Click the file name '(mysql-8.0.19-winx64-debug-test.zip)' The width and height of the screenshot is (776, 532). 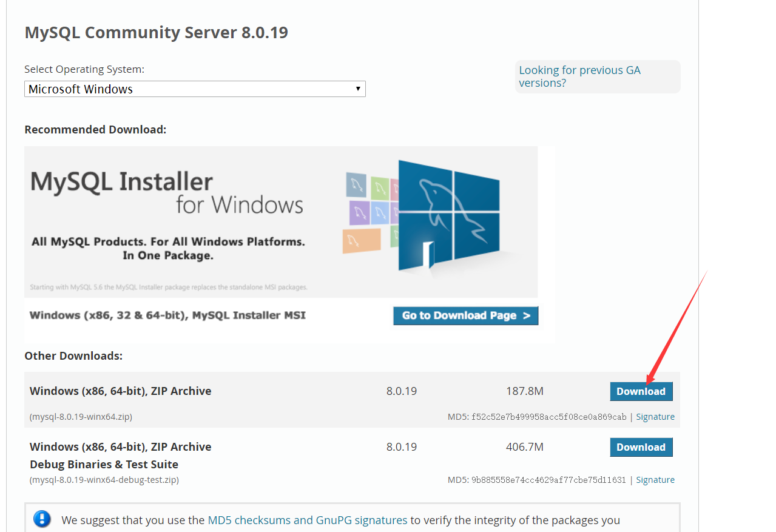pos(104,480)
